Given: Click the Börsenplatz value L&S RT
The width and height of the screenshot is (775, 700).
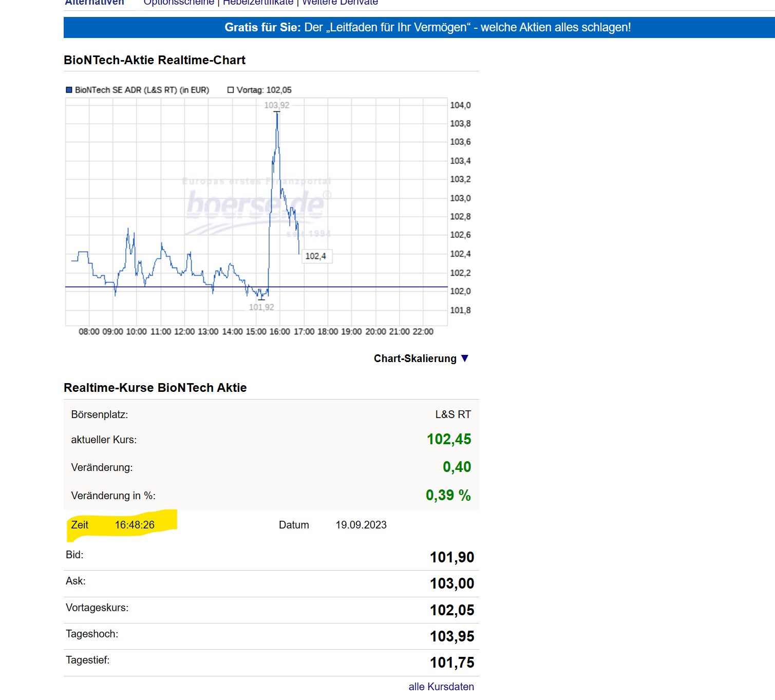Looking at the screenshot, I should click(453, 414).
